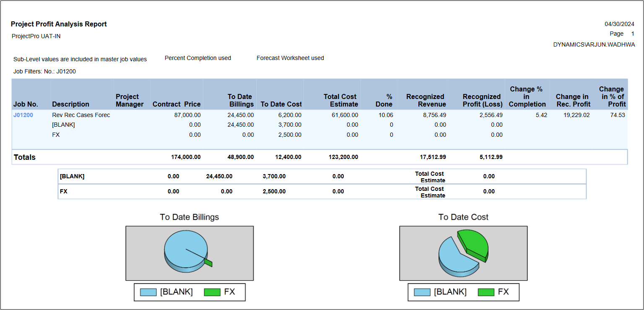Screen dimensions: 644x310
Task: Click the 61,600.00 total cost estimate value
Action: point(345,115)
